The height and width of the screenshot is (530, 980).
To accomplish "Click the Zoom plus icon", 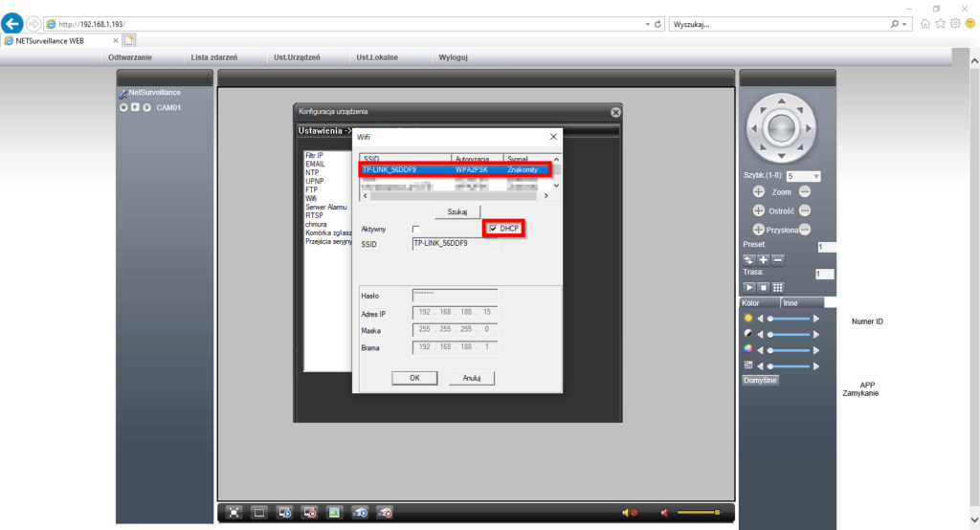I will tap(759, 192).
